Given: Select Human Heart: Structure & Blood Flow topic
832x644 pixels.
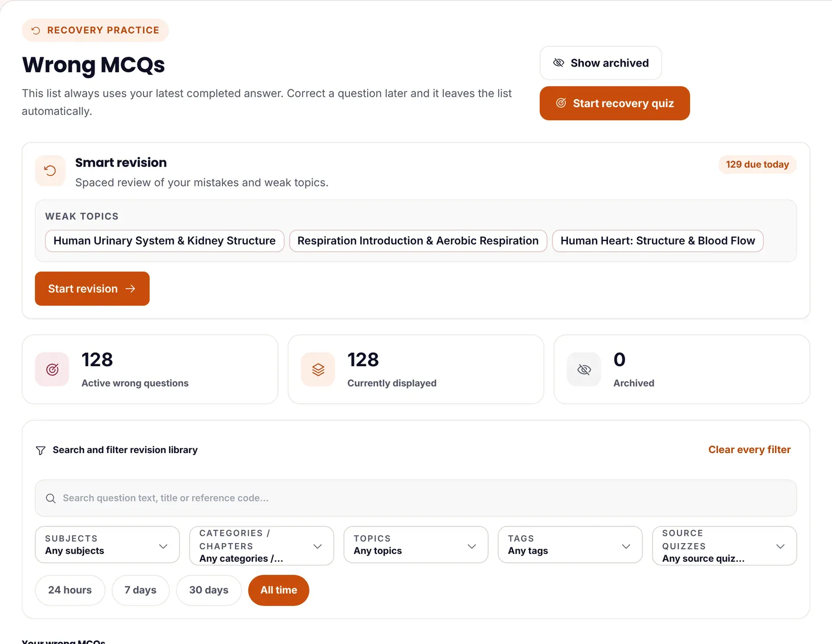Looking at the screenshot, I should tap(658, 241).
